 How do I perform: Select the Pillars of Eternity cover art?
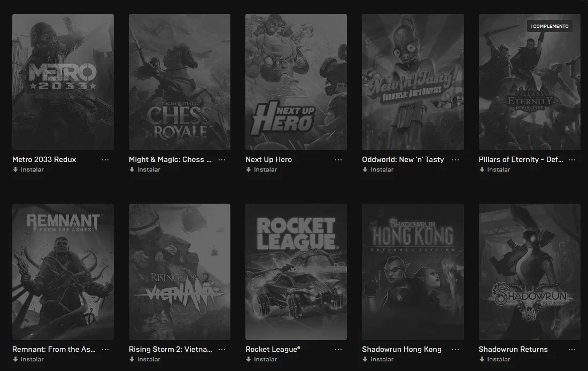click(530, 82)
